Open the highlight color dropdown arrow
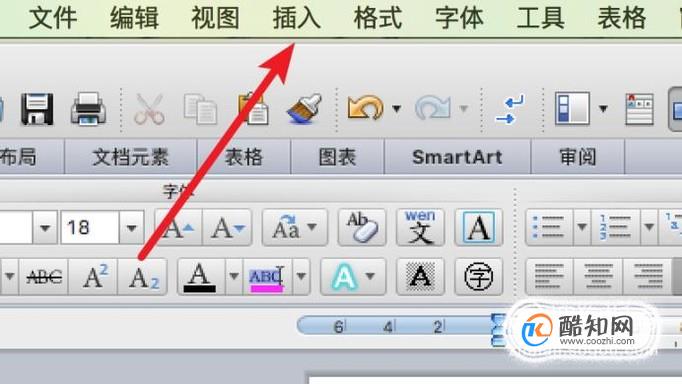Screen dimensions: 682x384 click(x=301, y=277)
